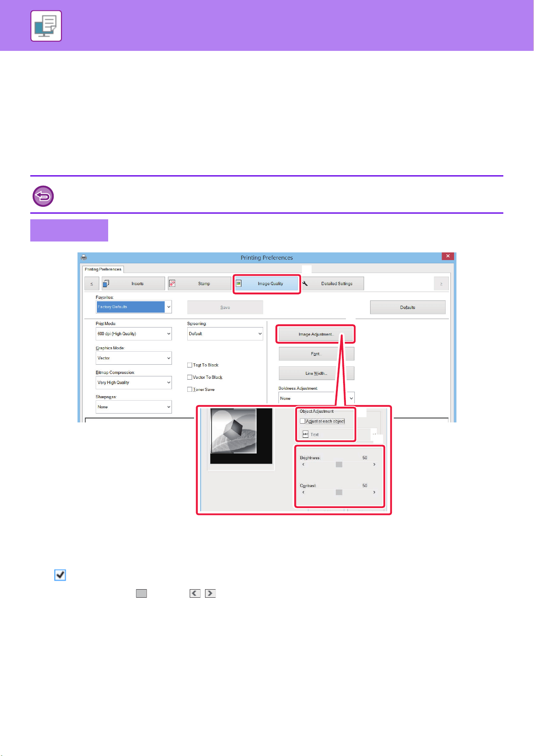
Task: Select the Printing Preferences tab label
Action: (103, 269)
